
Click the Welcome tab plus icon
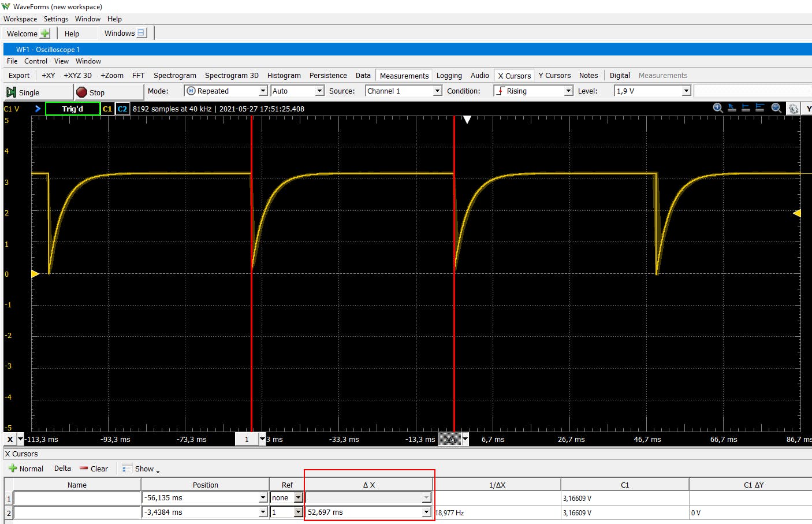click(45, 34)
